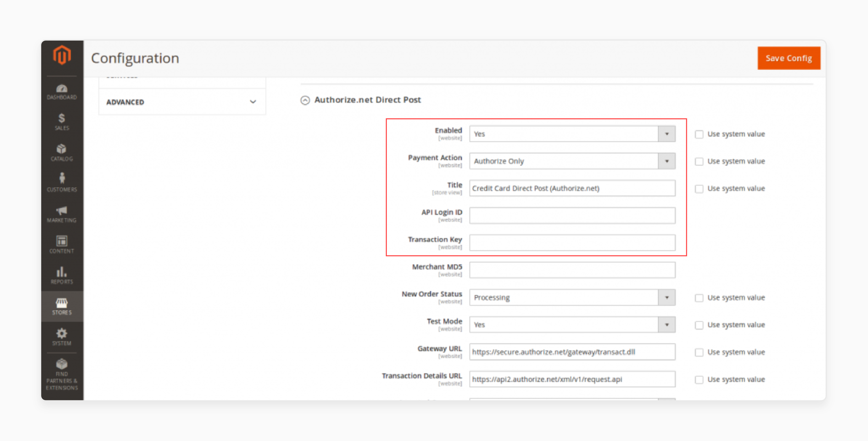The width and height of the screenshot is (868, 441).
Task: Click the Transaction Key label
Action: pos(435,240)
